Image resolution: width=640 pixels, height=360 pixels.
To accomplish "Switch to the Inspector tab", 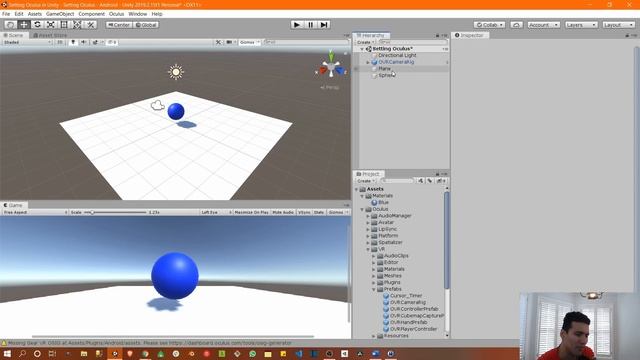I will (x=470, y=36).
